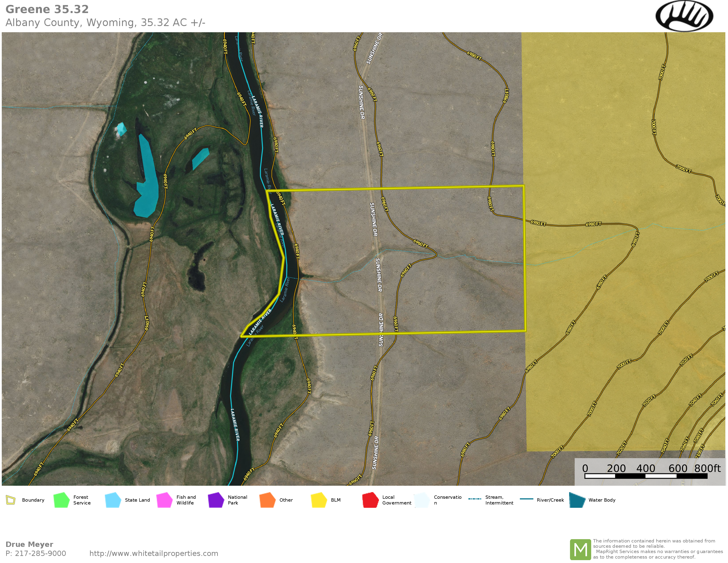Click the green MapRight M logo
728x563 pixels.
tap(580, 549)
